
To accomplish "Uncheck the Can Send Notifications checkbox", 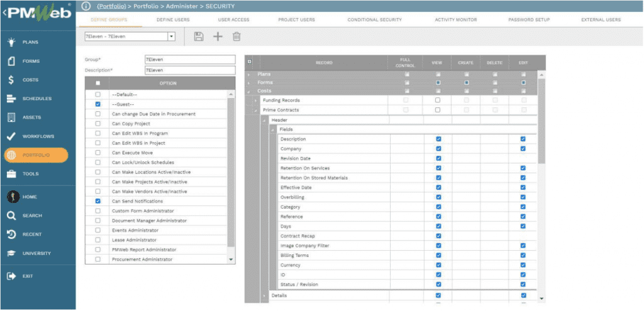I will tap(97, 201).
